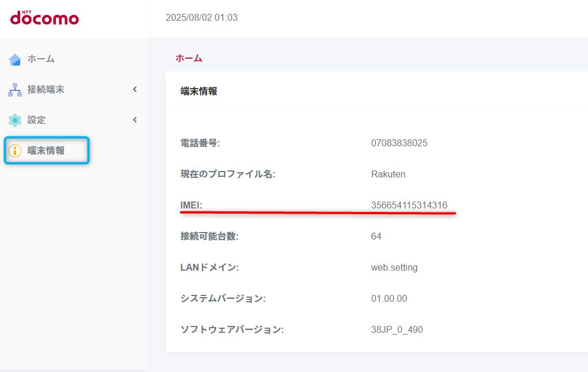Image resolution: width=588 pixels, height=372 pixels.
Task: Click the home house icon
Action: click(x=15, y=59)
